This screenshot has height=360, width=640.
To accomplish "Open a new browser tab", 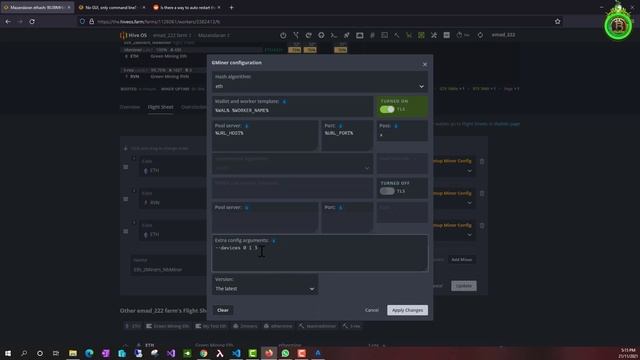I will [x=231, y=7].
